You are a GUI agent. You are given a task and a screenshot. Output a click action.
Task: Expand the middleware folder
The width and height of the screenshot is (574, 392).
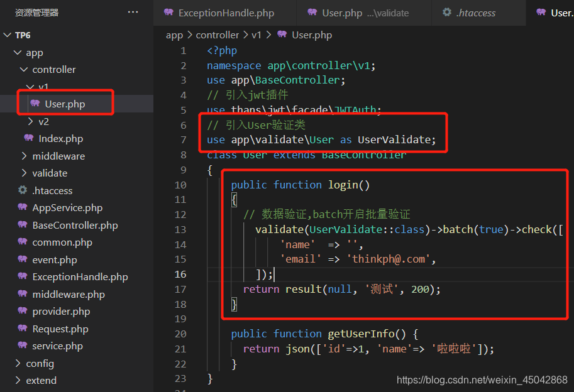coord(24,156)
